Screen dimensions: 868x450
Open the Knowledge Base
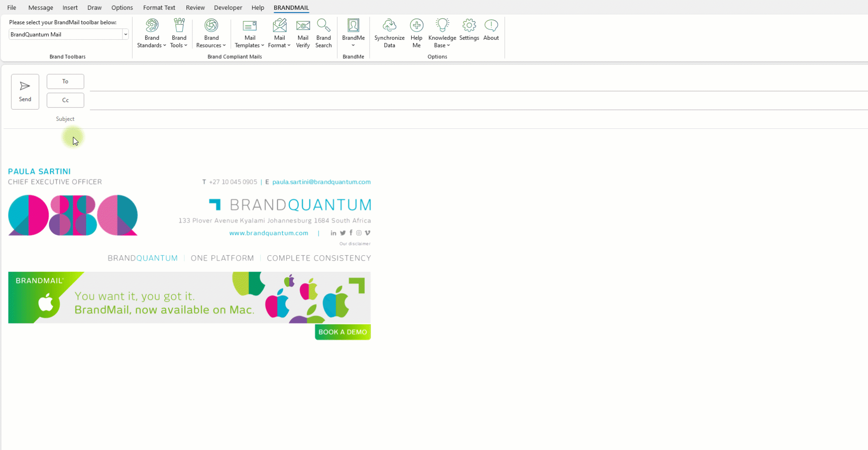[x=442, y=33]
